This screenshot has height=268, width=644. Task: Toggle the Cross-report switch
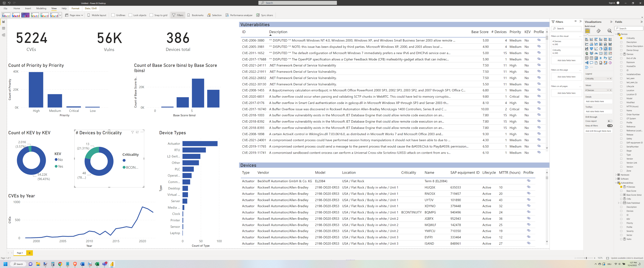[x=610, y=121]
